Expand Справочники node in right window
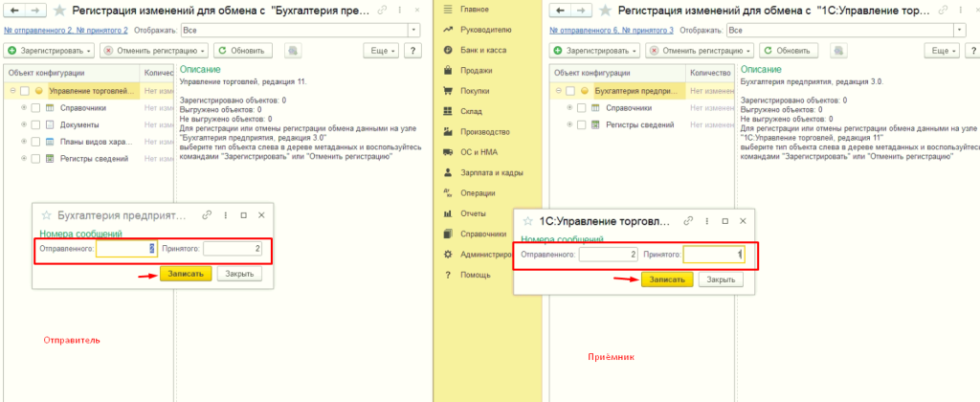 pyautogui.click(x=570, y=107)
